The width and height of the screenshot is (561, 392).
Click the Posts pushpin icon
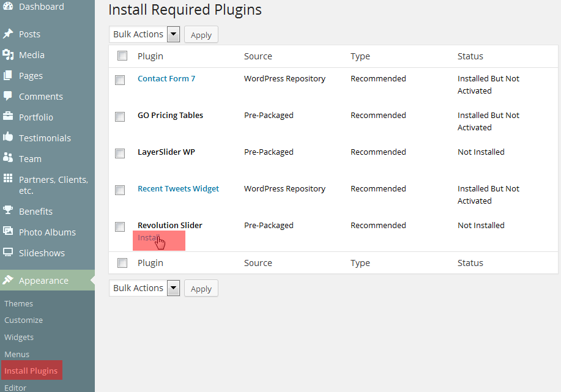click(x=8, y=34)
